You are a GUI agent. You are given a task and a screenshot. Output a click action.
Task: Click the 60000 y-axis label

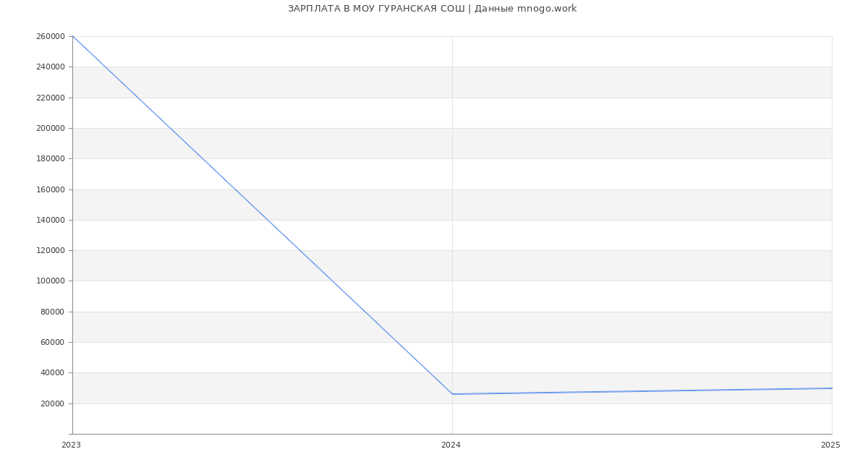(52, 343)
